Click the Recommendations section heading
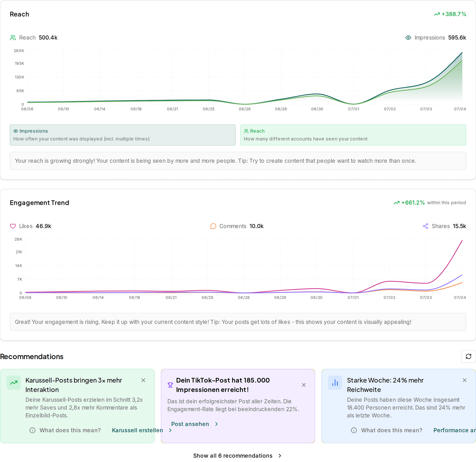This screenshot has width=476, height=462. click(x=32, y=356)
